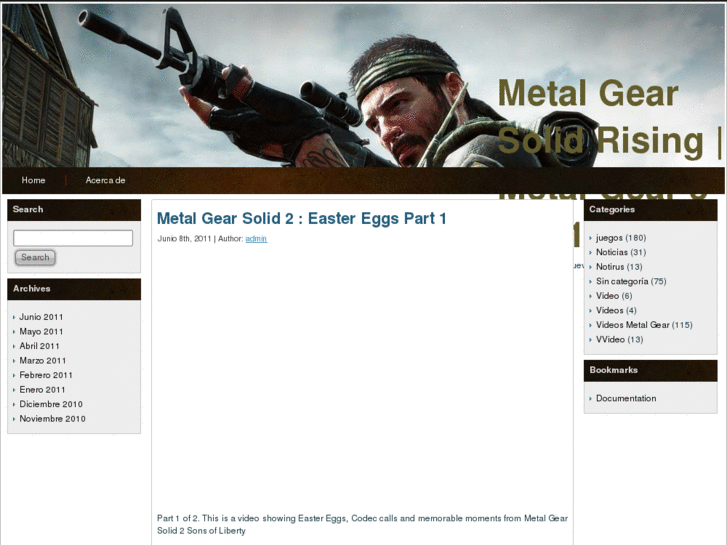Open Mayo 2011 archive
This screenshot has width=727, height=545.
pos(41,331)
